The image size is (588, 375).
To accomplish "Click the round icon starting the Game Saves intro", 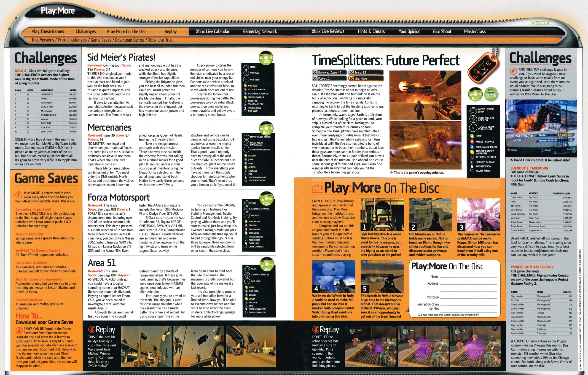I will coord(19,195).
